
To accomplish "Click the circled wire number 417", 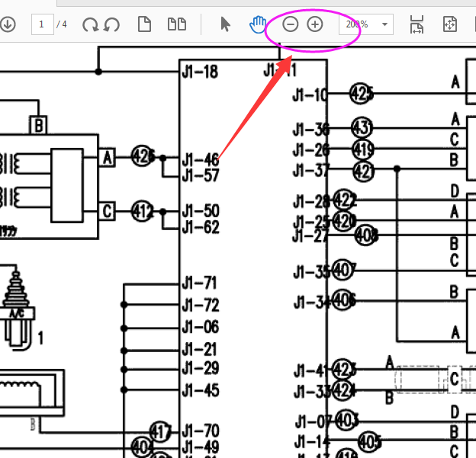I will [161, 432].
